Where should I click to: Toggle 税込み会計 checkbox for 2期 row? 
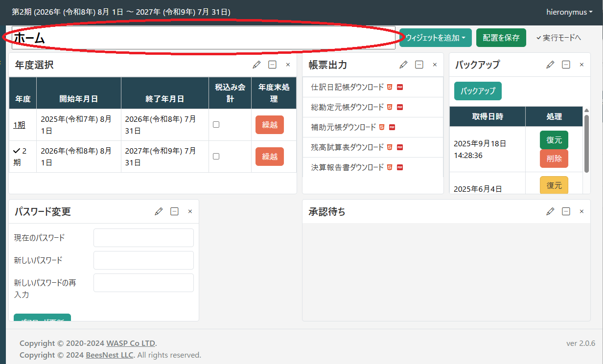point(216,157)
